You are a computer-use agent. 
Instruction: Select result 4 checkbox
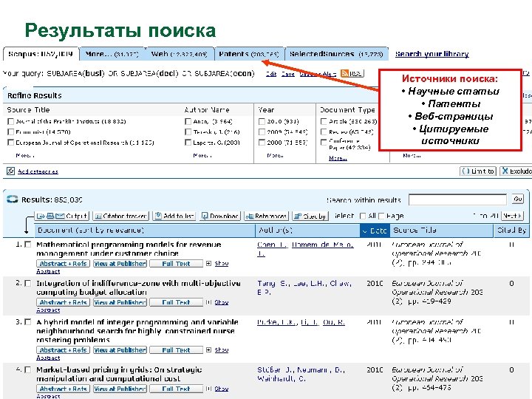(28, 369)
